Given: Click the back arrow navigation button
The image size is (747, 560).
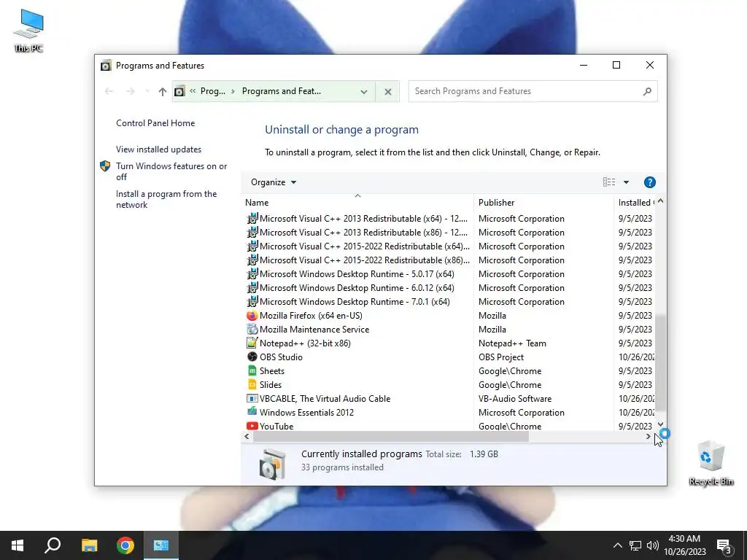Looking at the screenshot, I should click(109, 91).
